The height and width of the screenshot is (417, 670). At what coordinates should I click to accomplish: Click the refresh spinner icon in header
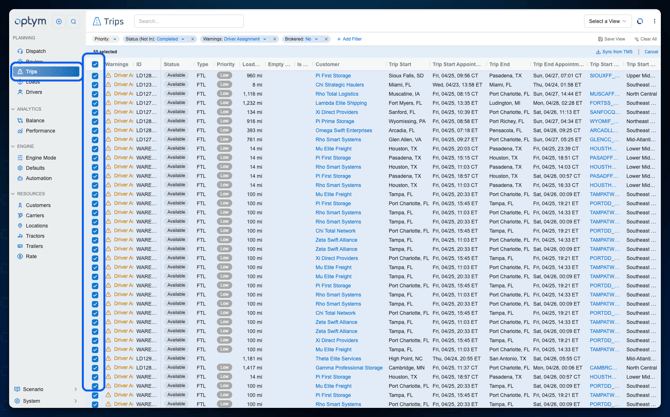tap(640, 21)
